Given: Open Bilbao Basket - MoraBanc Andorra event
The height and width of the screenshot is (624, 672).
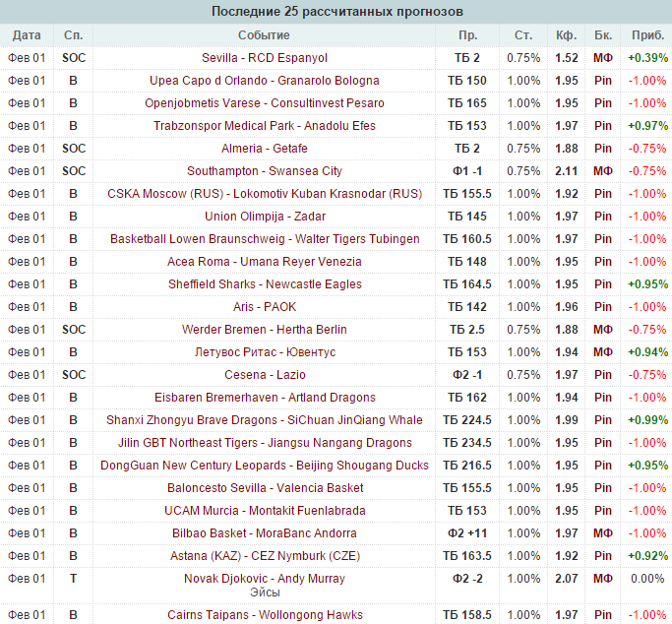Looking at the screenshot, I should pos(265,533).
